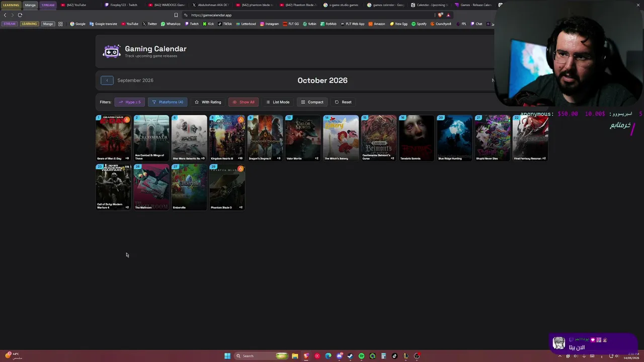Open the Brave Shields icon

(x=441, y=15)
